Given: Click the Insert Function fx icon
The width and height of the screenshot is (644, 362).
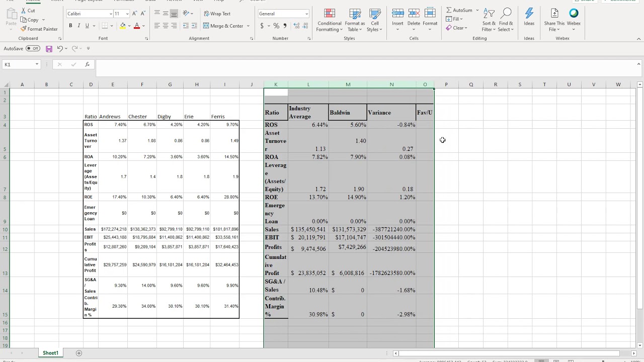Looking at the screenshot, I should coord(87,64).
